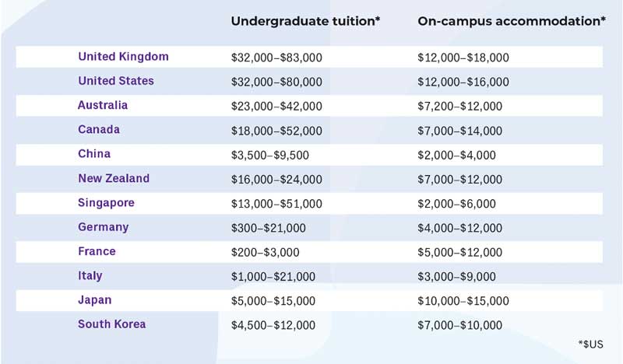This screenshot has height=364, width=623.
Task: Click the Singapore country label
Action: (x=106, y=202)
